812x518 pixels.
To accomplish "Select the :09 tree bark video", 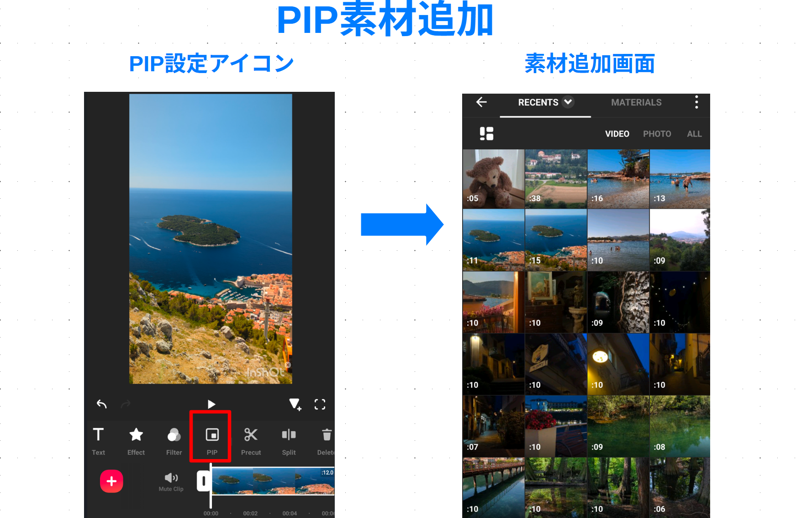I will tap(618, 302).
